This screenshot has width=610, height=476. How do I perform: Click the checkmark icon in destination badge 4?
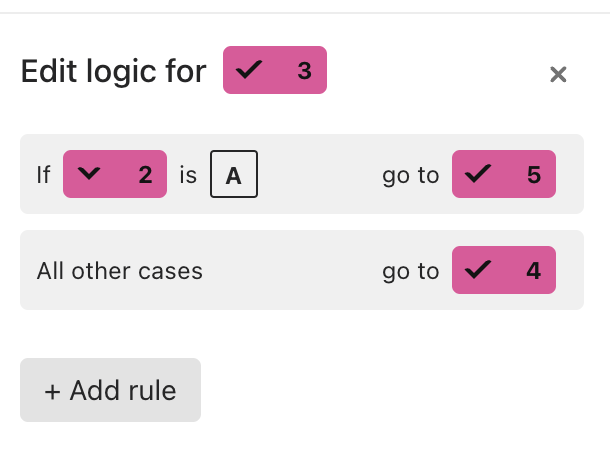(478, 270)
